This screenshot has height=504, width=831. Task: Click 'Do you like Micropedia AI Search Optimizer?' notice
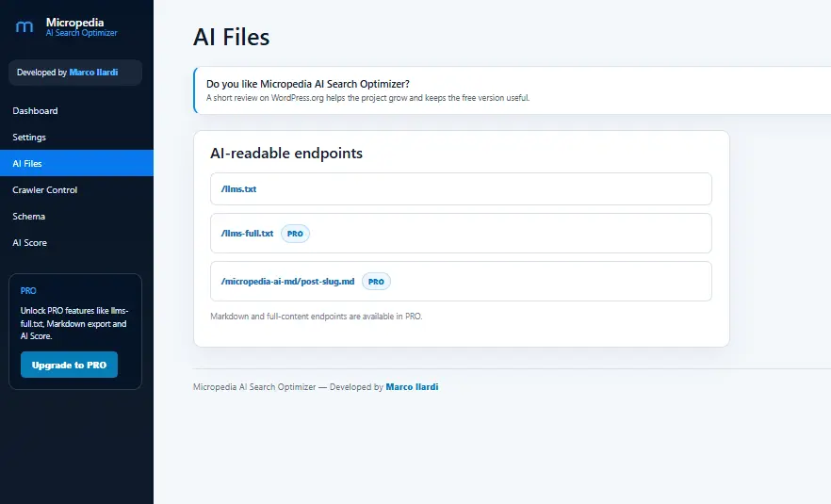308,84
